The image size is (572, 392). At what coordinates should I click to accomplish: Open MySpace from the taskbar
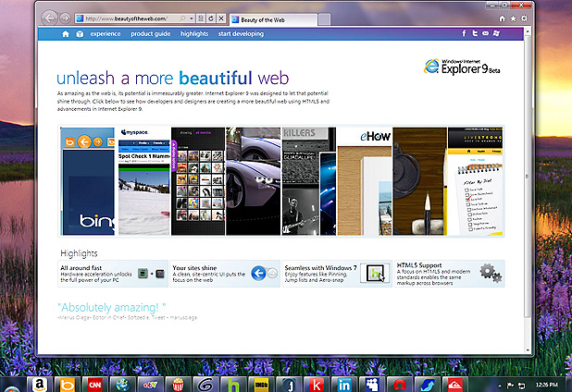pyautogui.click(x=372, y=385)
